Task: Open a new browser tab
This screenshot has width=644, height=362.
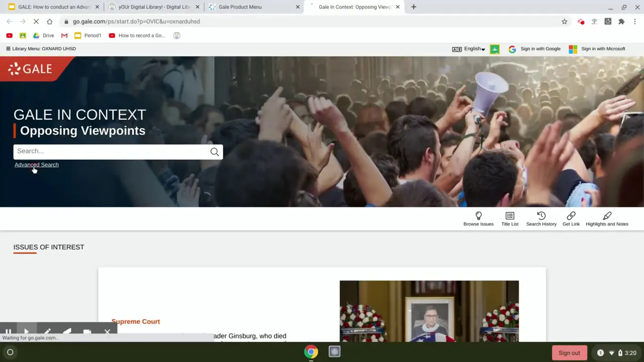Action: coord(414,7)
